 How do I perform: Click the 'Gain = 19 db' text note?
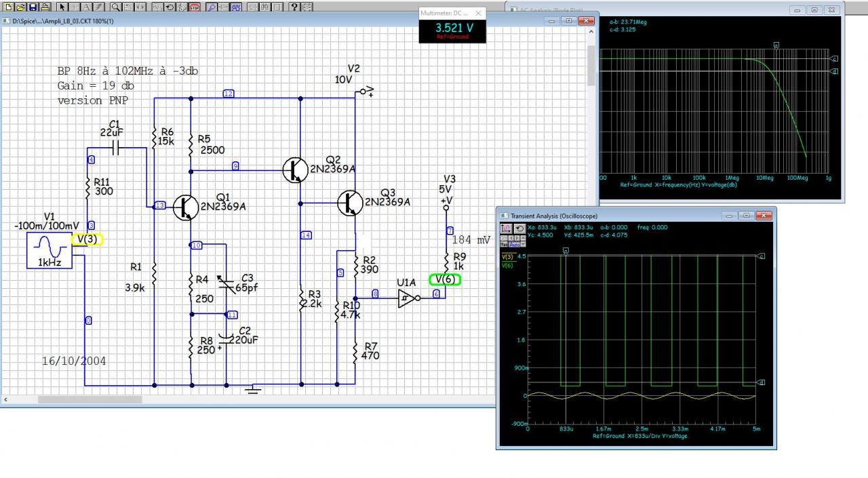click(96, 85)
